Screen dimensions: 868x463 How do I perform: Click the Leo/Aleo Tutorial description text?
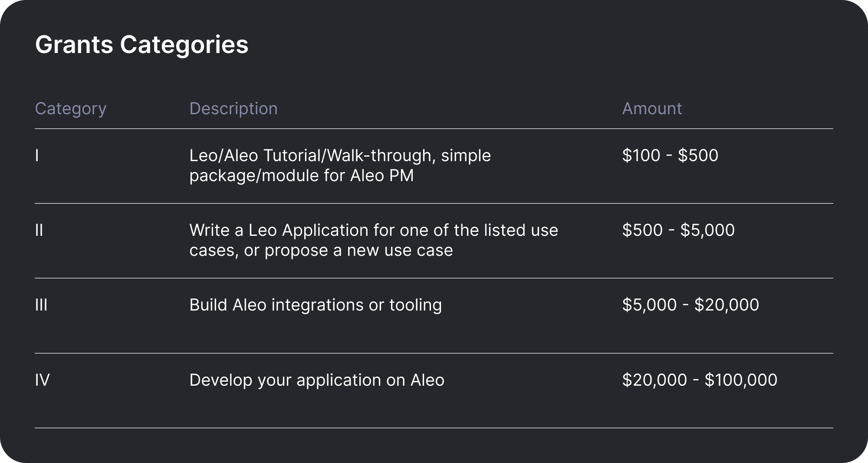(340, 165)
